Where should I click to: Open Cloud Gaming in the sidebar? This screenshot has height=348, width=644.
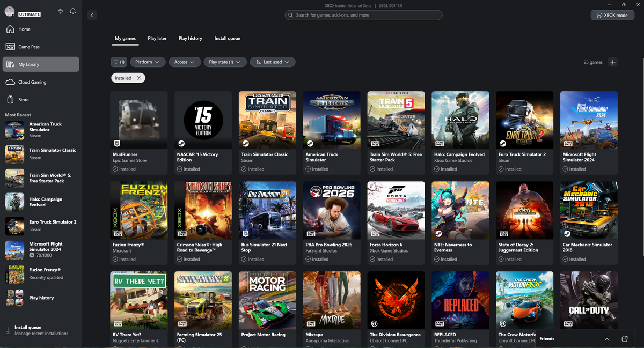41,82
